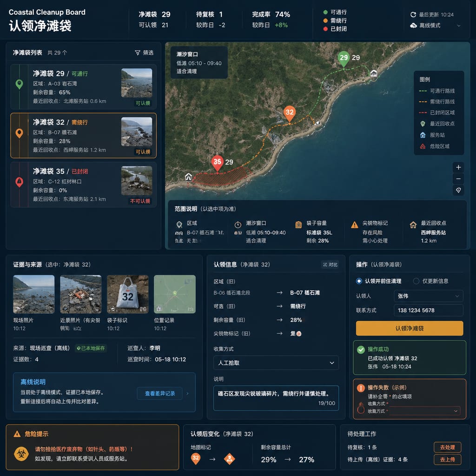Open the 筛选 filter button

point(144,53)
